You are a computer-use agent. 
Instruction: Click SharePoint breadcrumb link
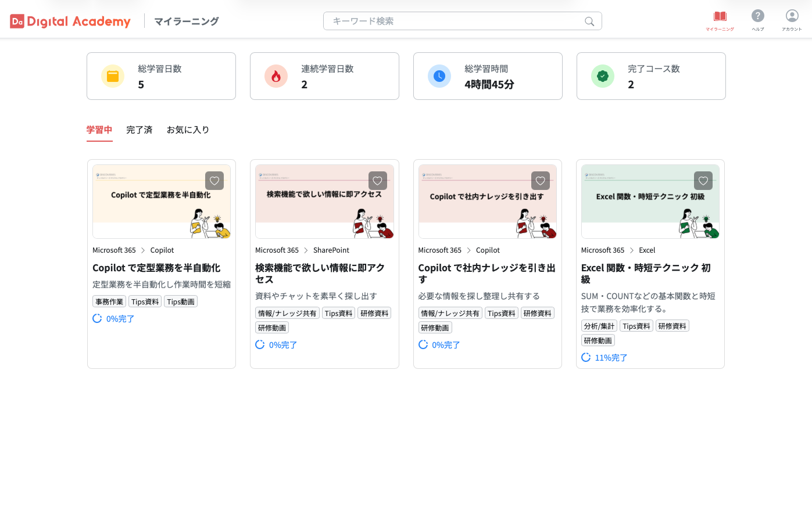(x=331, y=250)
